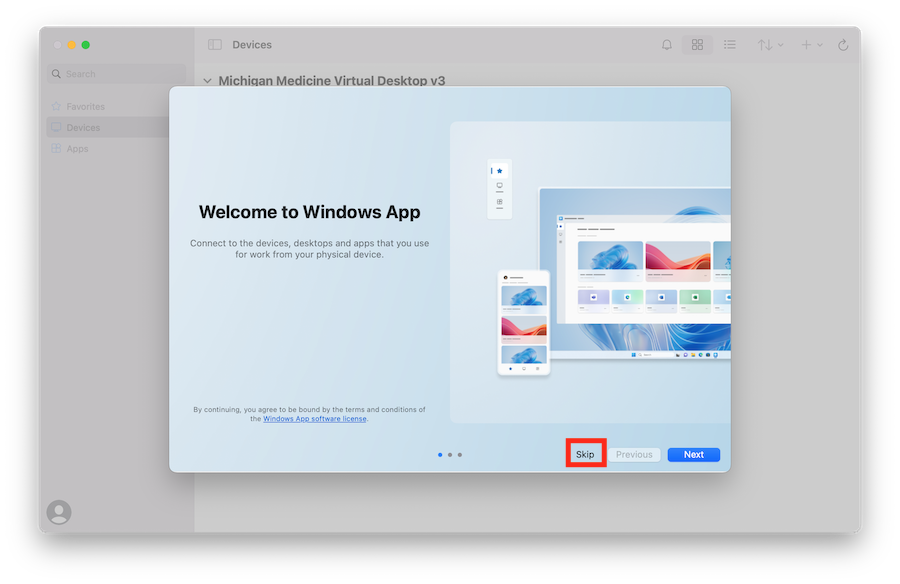The height and width of the screenshot is (584, 900).
Task: Open Apps in the sidebar
Action: 77,149
